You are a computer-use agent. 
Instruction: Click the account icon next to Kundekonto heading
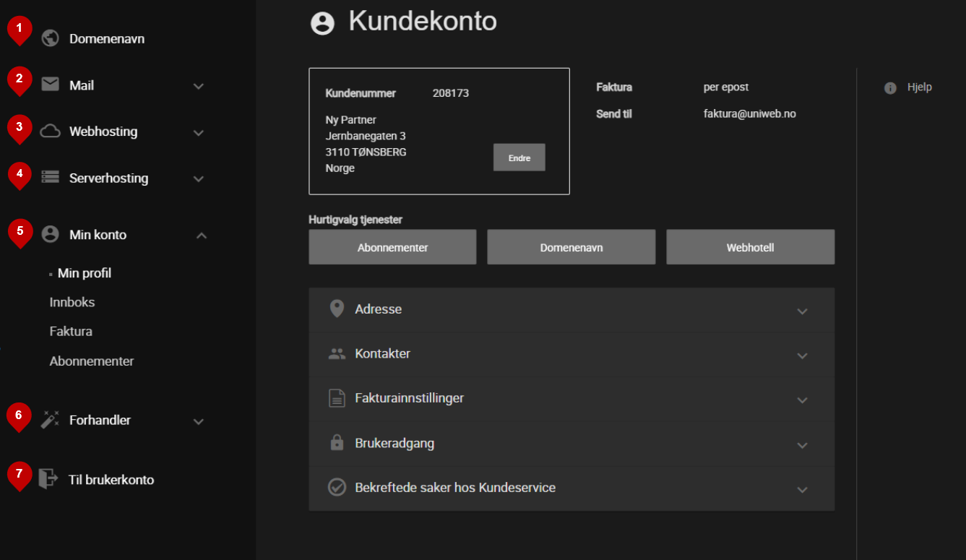[322, 23]
